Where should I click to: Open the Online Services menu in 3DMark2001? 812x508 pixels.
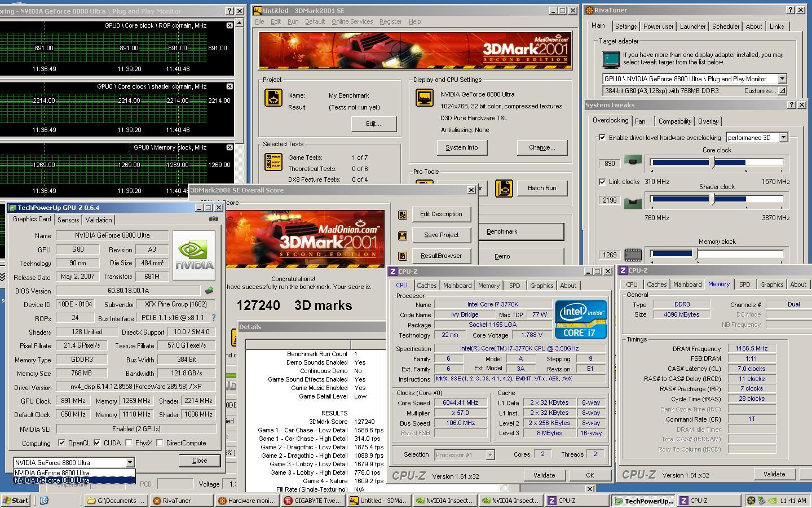click(x=352, y=21)
